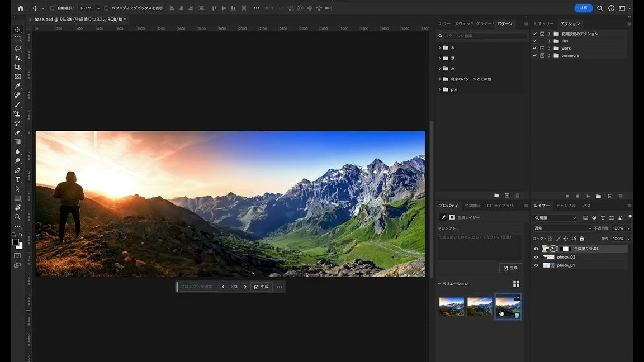Select the Lasso tool
The image size is (644, 362).
pyautogui.click(x=17, y=49)
